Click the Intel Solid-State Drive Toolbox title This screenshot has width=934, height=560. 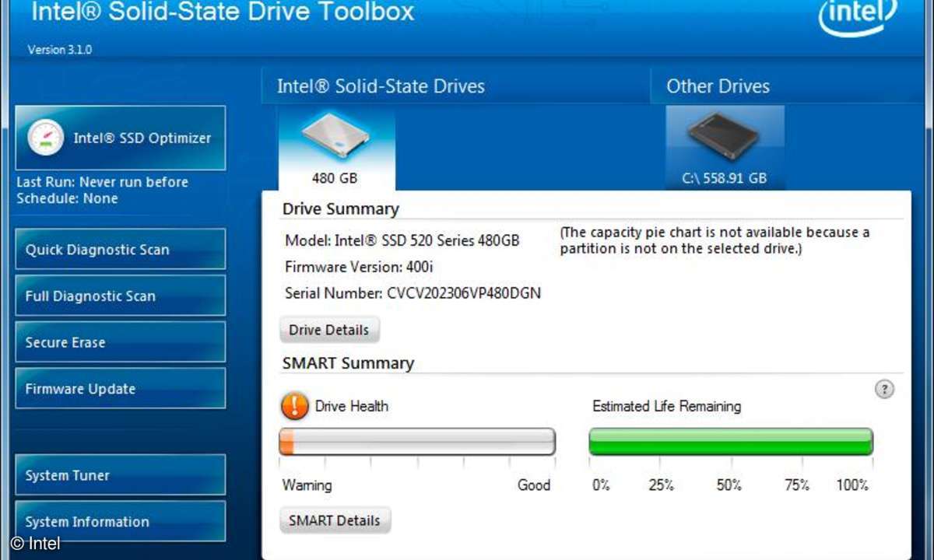(223, 12)
